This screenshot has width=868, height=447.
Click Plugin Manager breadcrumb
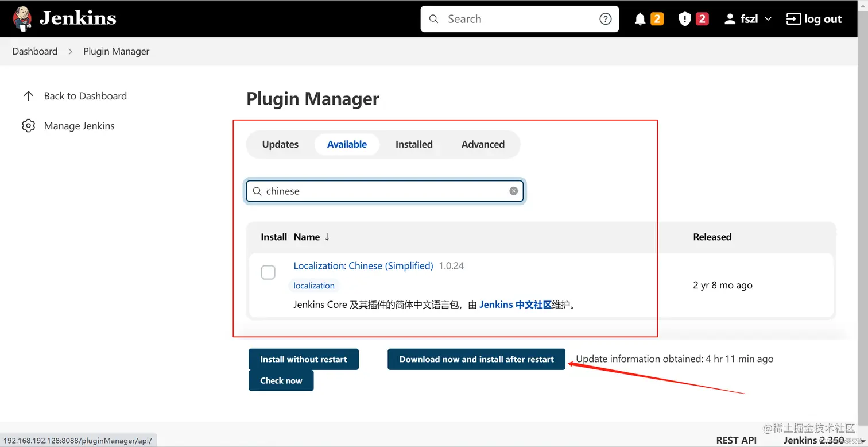pos(117,51)
